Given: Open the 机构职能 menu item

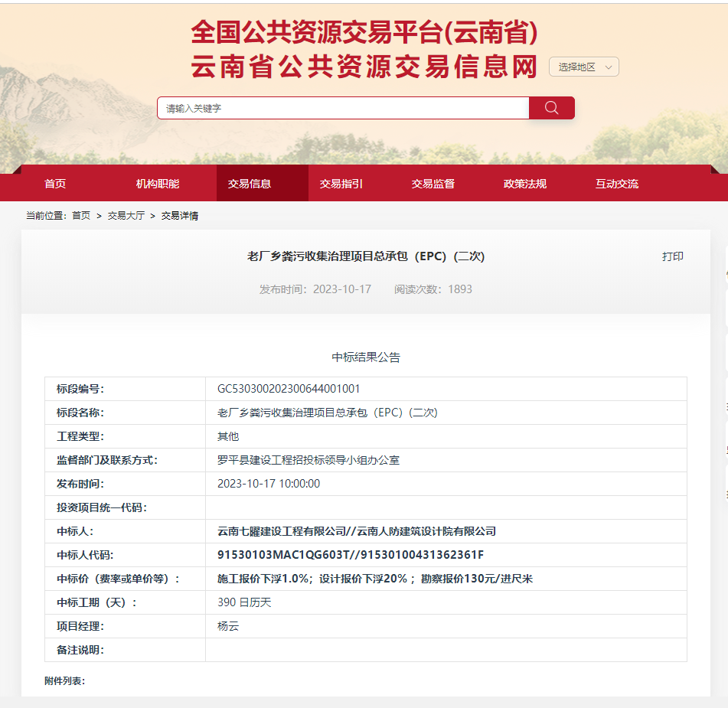Looking at the screenshot, I should click(x=158, y=184).
